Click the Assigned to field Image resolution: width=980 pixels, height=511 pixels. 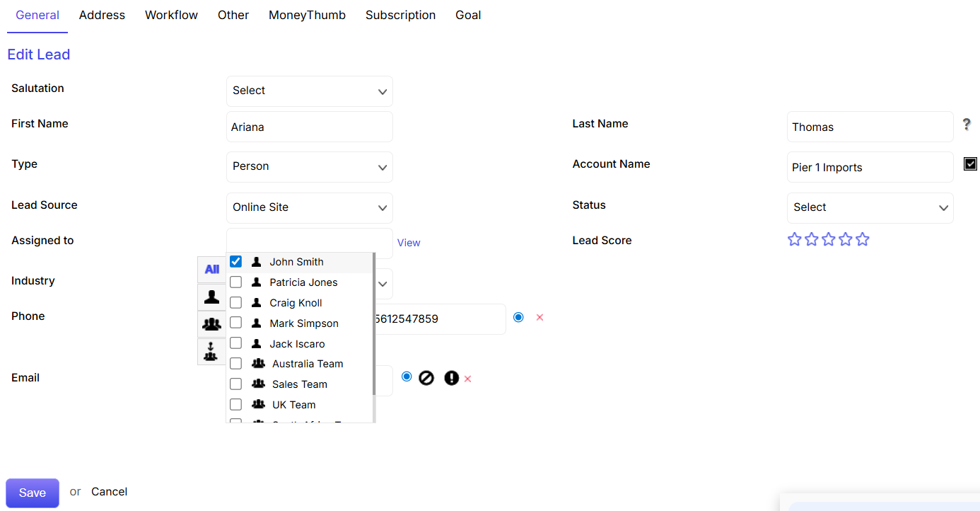click(310, 241)
